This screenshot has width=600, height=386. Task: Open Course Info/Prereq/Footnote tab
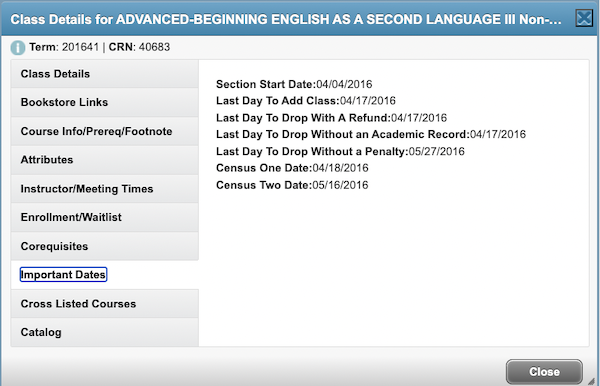(x=104, y=131)
